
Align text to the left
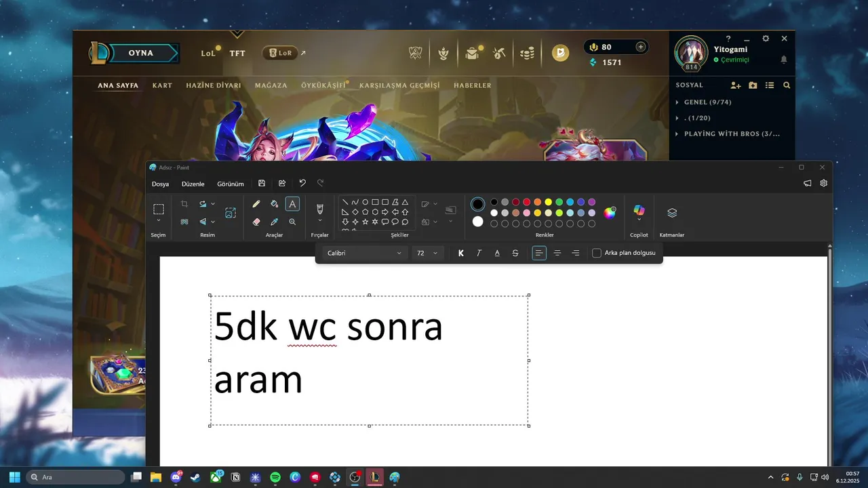539,253
